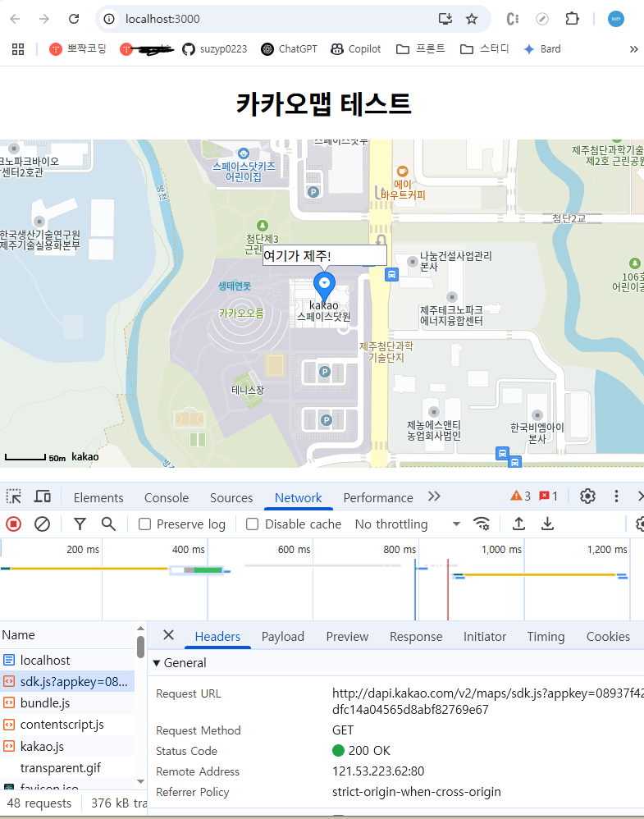Click the kakao logo on the map
This screenshot has height=819, width=644.
pyautogui.click(x=85, y=457)
